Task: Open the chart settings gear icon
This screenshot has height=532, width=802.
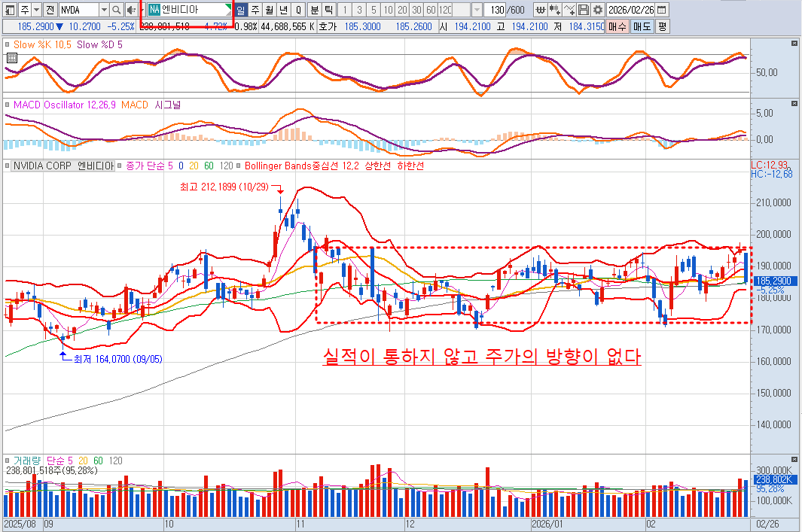Action: (x=598, y=10)
